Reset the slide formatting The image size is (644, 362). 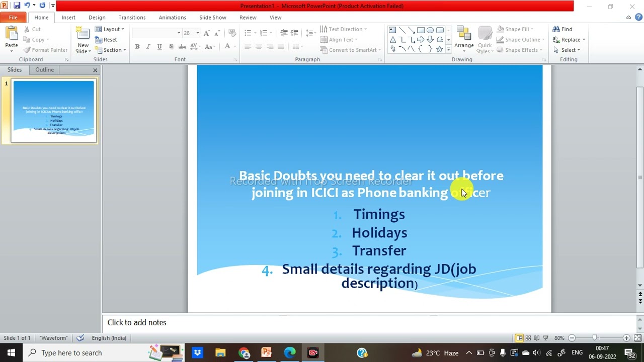coord(106,40)
